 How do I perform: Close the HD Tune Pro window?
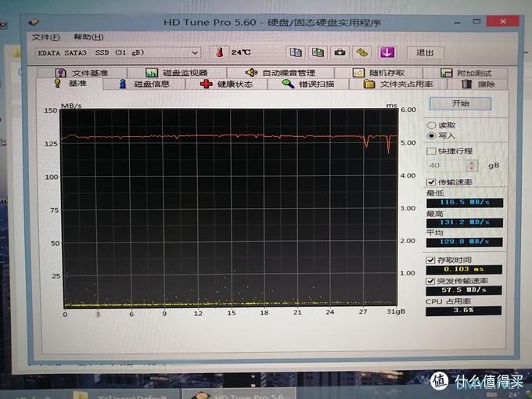[x=503, y=21]
